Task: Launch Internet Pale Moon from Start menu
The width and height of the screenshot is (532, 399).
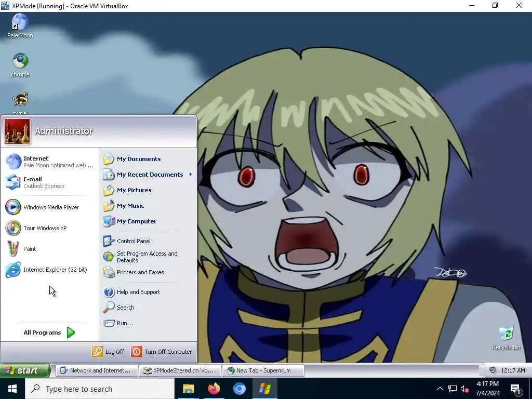Action: [x=49, y=162]
